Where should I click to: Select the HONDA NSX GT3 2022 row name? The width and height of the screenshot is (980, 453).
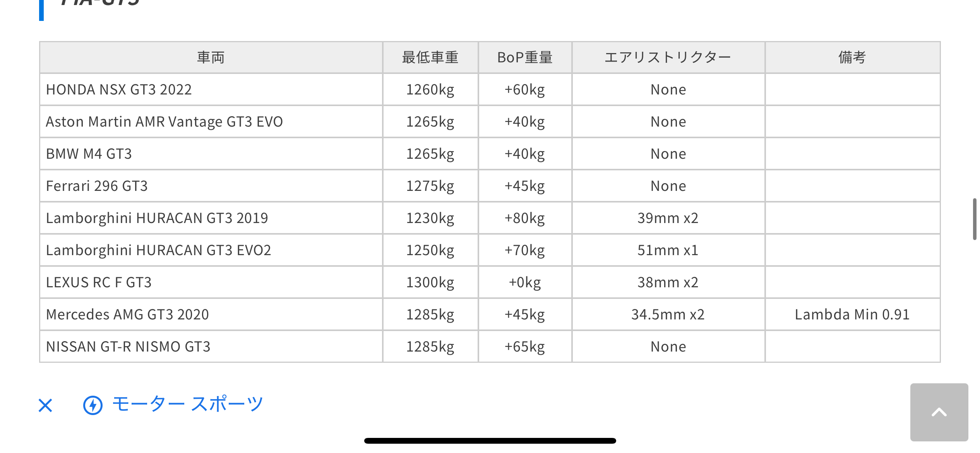(x=119, y=89)
